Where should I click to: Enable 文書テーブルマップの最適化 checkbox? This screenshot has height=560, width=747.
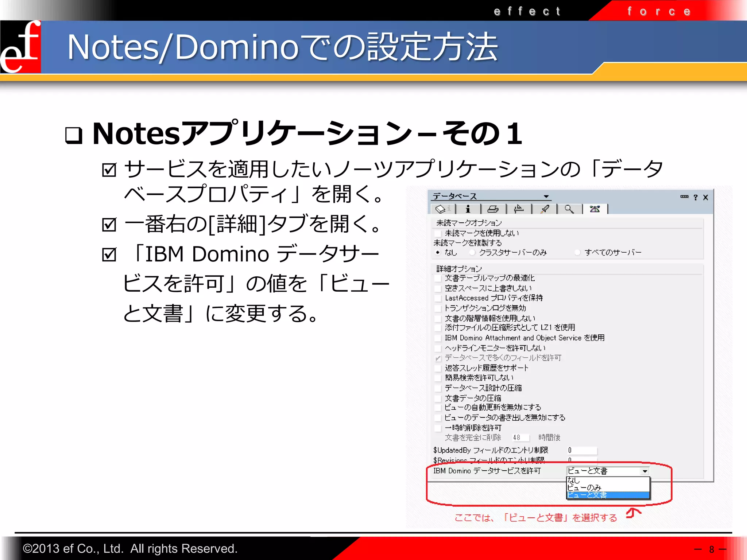438,278
